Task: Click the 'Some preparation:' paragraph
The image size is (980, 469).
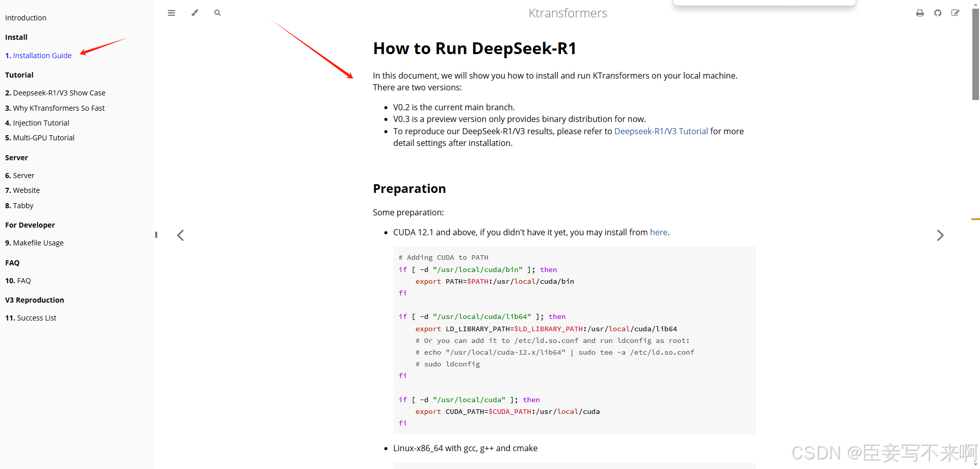Action: coord(408,212)
